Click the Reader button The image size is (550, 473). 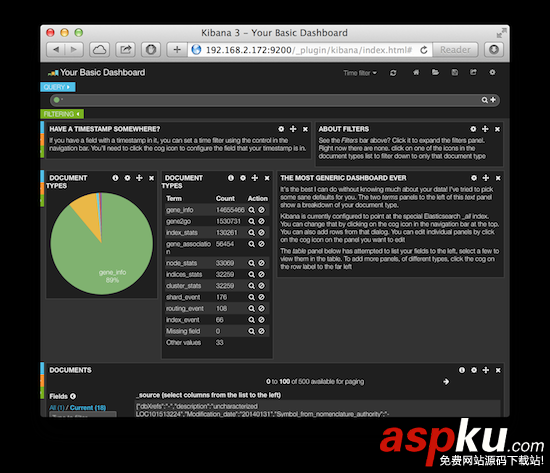point(455,50)
